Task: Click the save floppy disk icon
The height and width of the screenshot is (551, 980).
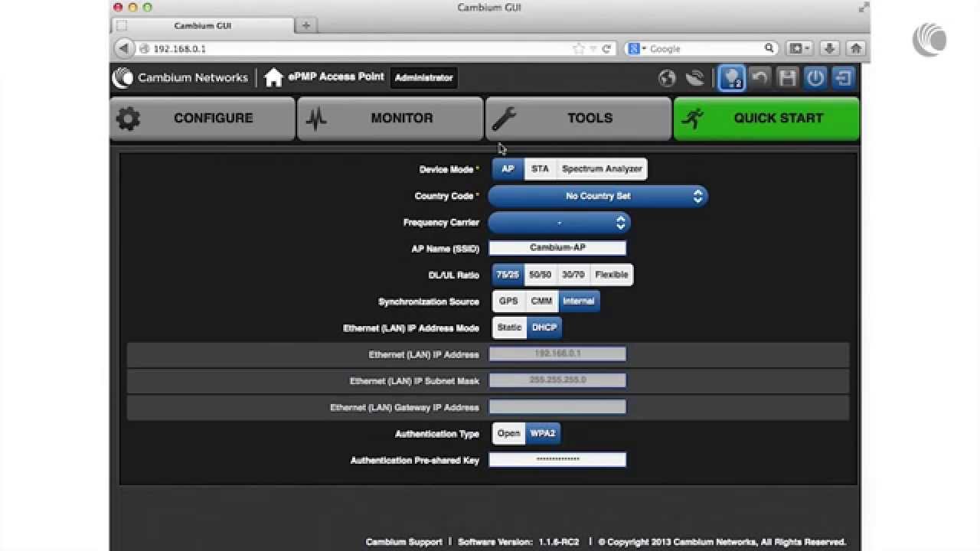Action: (x=787, y=78)
